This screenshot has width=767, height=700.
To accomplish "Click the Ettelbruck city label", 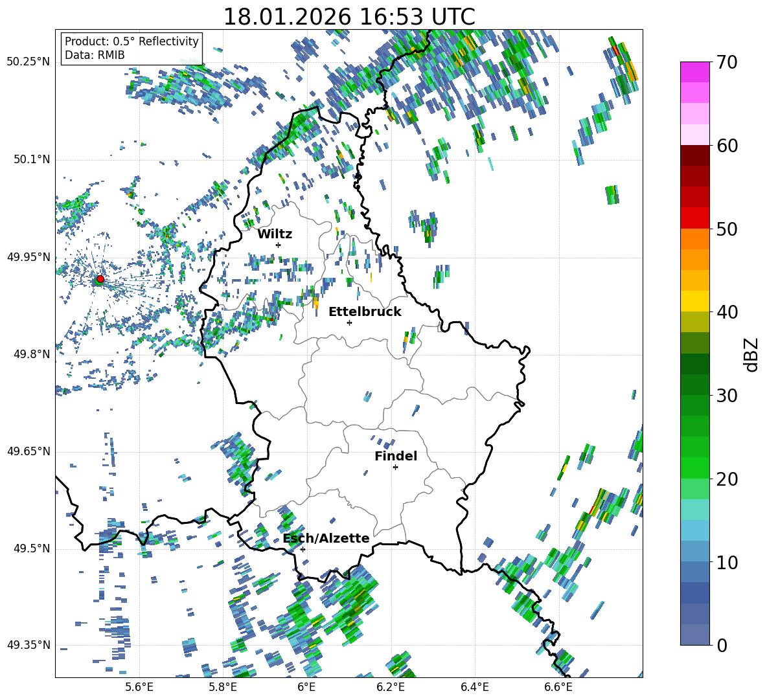I will click(x=365, y=312).
